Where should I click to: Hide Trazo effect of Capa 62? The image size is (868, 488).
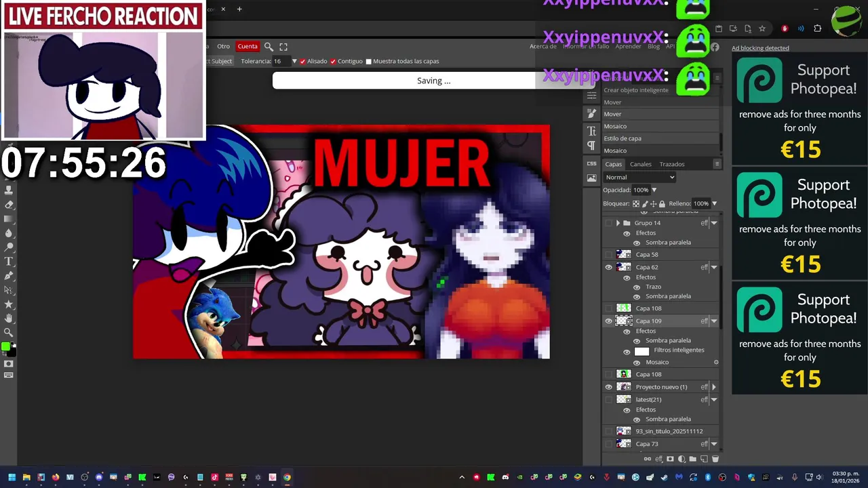[x=637, y=287]
